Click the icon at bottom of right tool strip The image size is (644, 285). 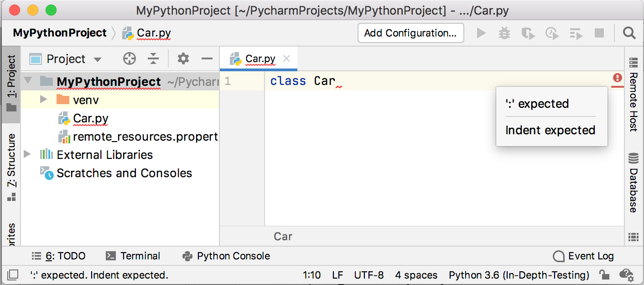pyautogui.click(x=633, y=237)
